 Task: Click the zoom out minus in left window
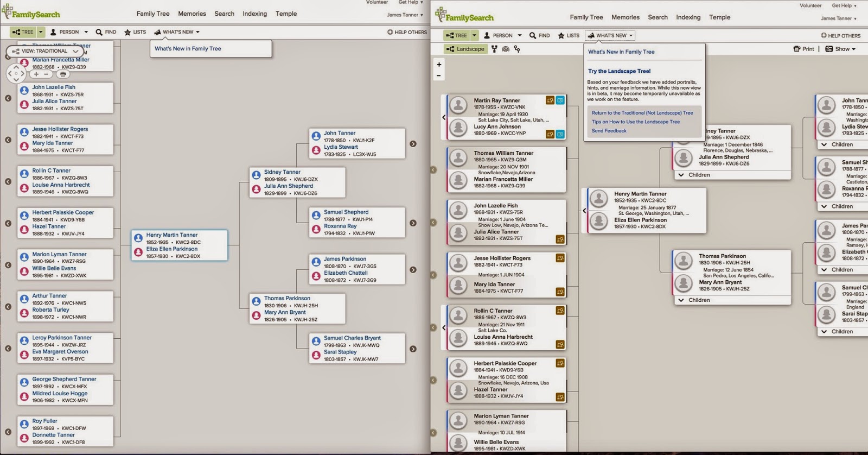click(46, 74)
